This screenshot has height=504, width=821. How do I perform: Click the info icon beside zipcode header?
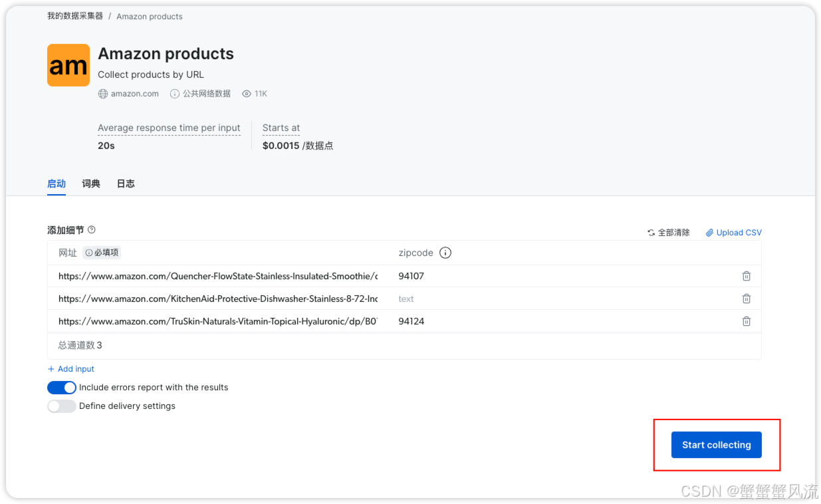pyautogui.click(x=445, y=253)
